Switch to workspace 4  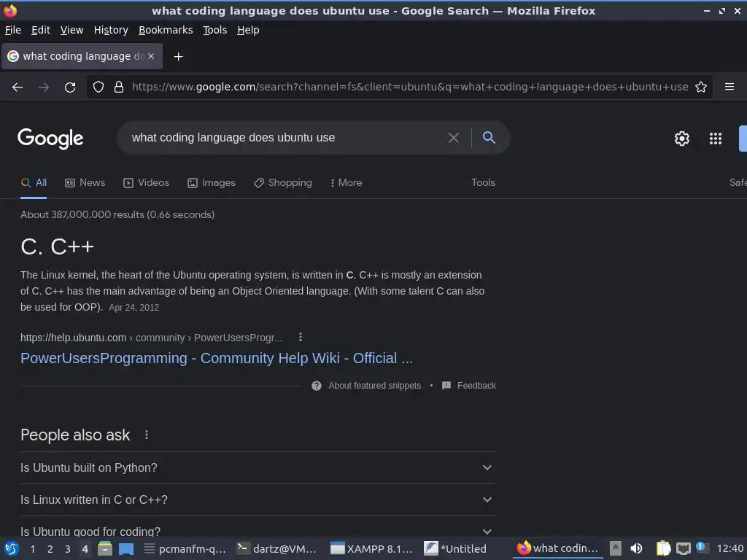click(85, 549)
